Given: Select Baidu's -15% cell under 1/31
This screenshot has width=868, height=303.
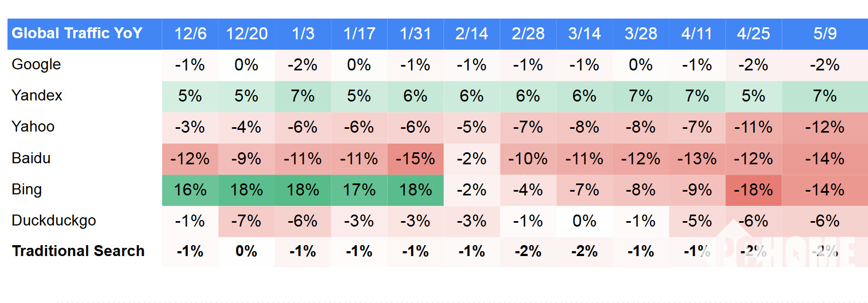Looking at the screenshot, I should [415, 159].
